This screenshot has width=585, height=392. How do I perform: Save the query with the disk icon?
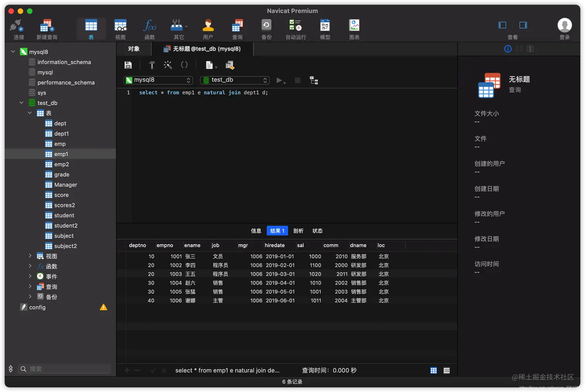click(x=128, y=65)
